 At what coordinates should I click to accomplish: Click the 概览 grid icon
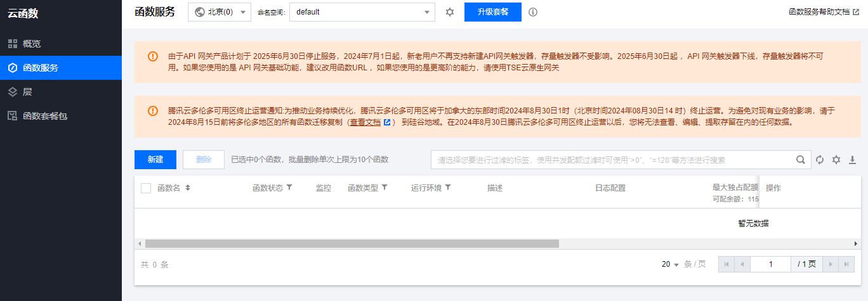[12, 44]
